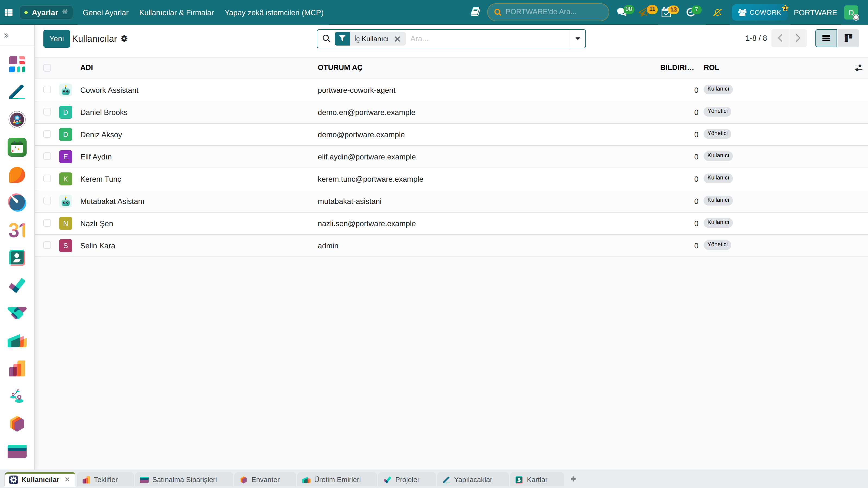Check the Daniel Brooks row checkbox

[x=47, y=112]
